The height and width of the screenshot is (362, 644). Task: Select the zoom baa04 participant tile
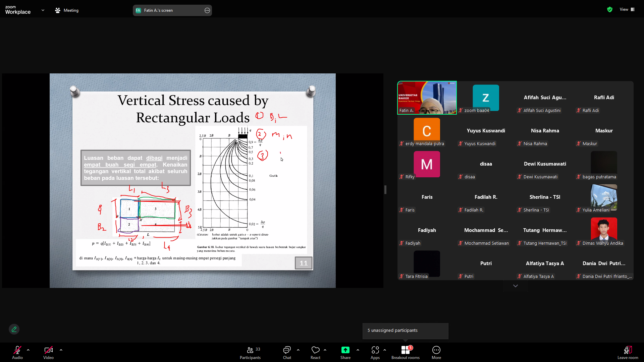click(486, 98)
